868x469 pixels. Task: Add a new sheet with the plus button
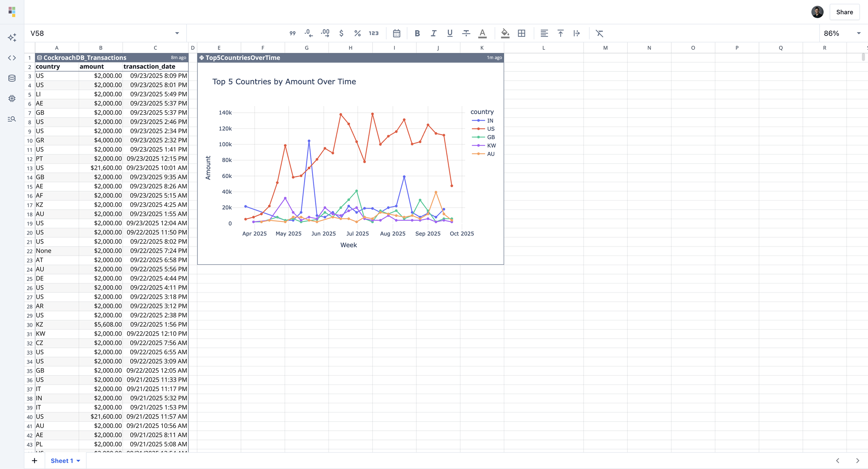click(x=35, y=461)
